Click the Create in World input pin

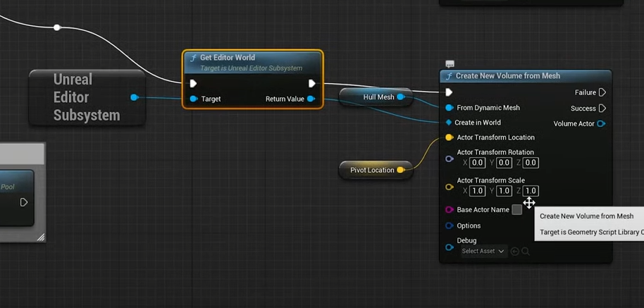tap(449, 123)
